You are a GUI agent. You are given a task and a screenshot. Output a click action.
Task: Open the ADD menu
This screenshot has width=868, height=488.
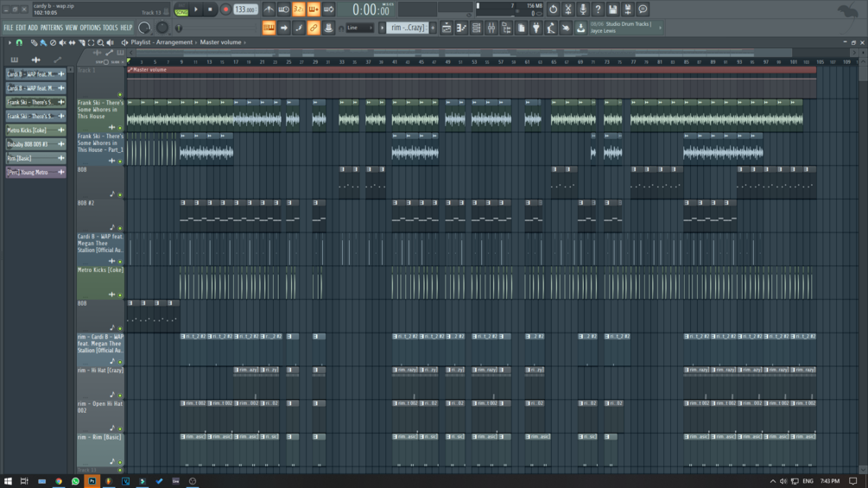pos(33,28)
